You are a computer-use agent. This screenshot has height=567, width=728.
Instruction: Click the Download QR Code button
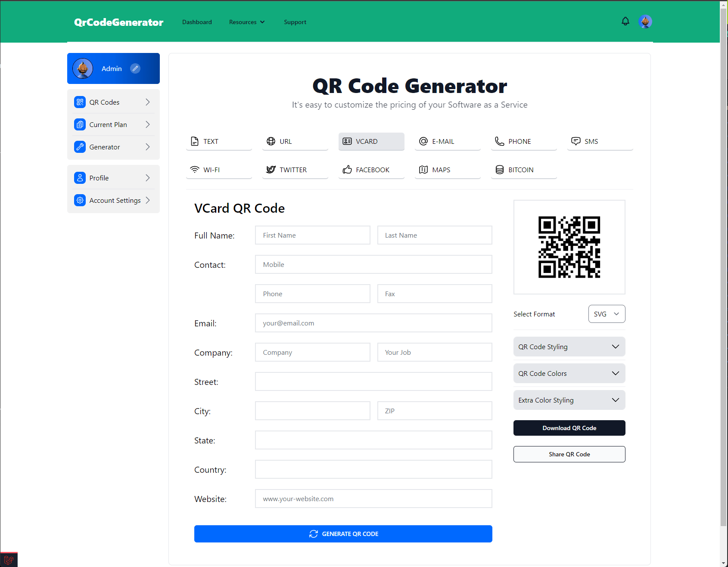point(569,428)
